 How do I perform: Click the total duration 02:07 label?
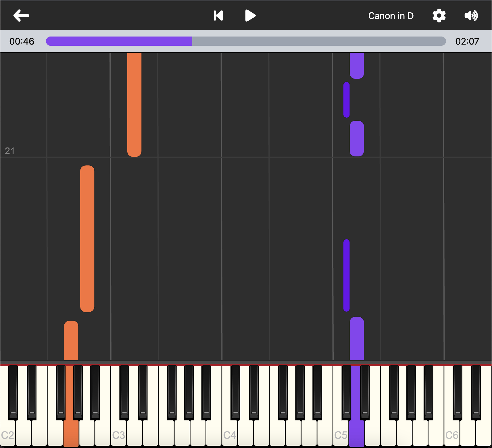point(467,41)
